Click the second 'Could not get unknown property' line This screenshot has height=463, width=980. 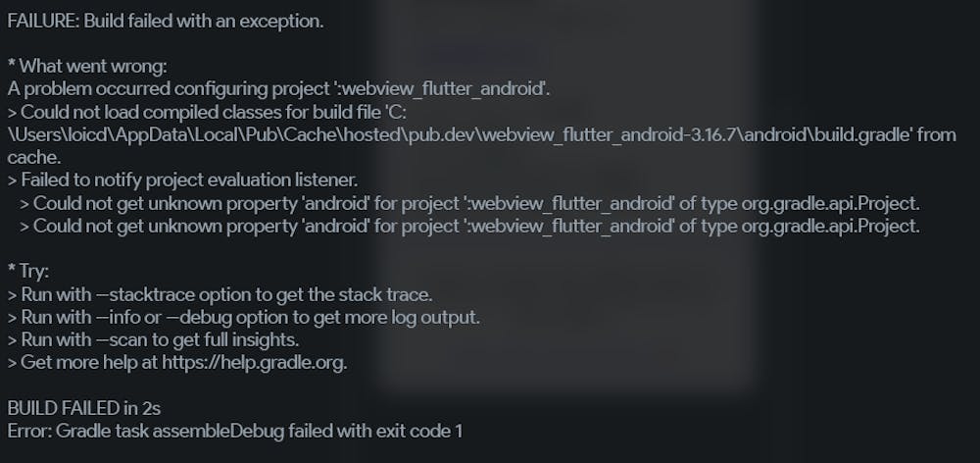pyautogui.click(x=476, y=225)
